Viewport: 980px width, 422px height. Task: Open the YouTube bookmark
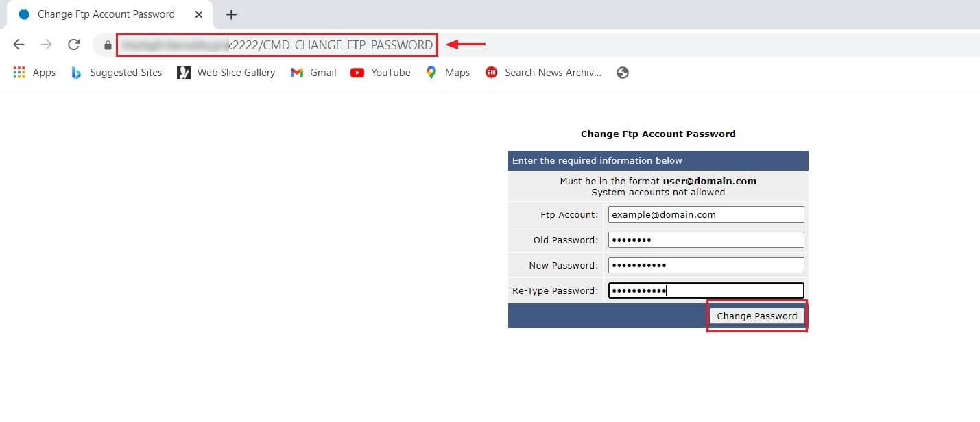click(x=381, y=73)
